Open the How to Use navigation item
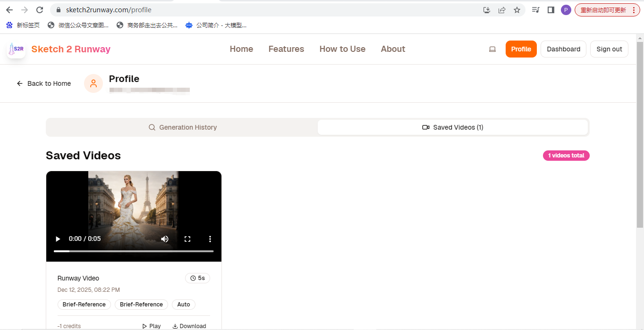The image size is (644, 330). point(342,49)
